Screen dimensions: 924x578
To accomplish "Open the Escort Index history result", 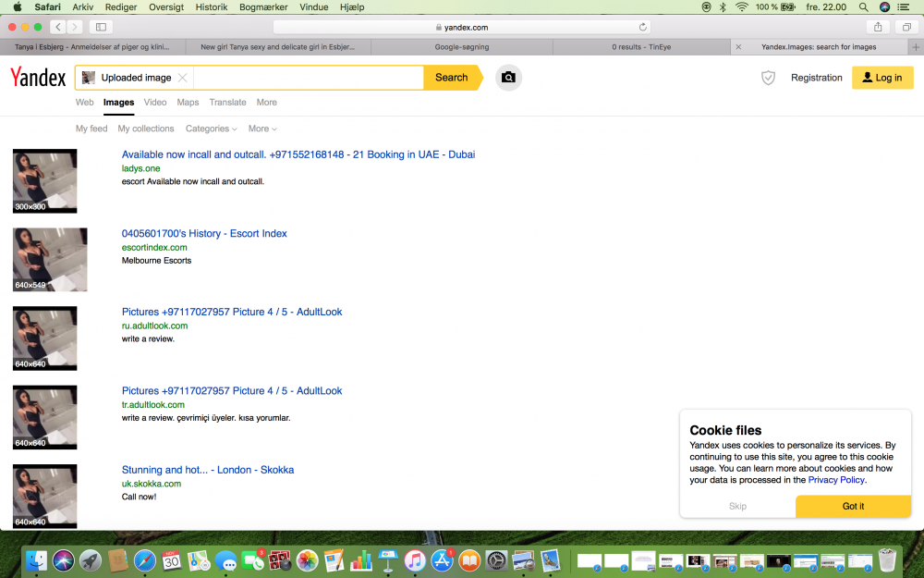I will click(204, 234).
